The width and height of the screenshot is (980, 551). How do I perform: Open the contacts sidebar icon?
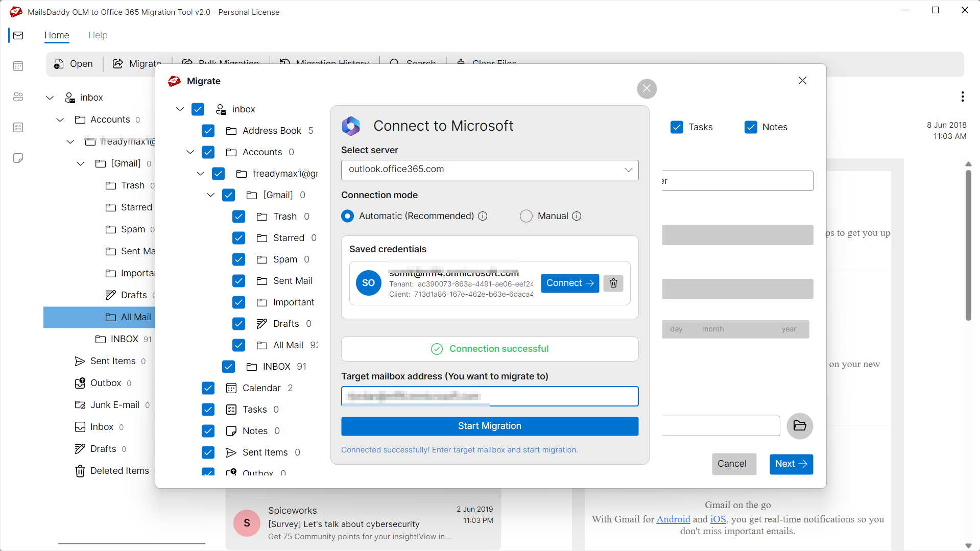click(x=18, y=97)
